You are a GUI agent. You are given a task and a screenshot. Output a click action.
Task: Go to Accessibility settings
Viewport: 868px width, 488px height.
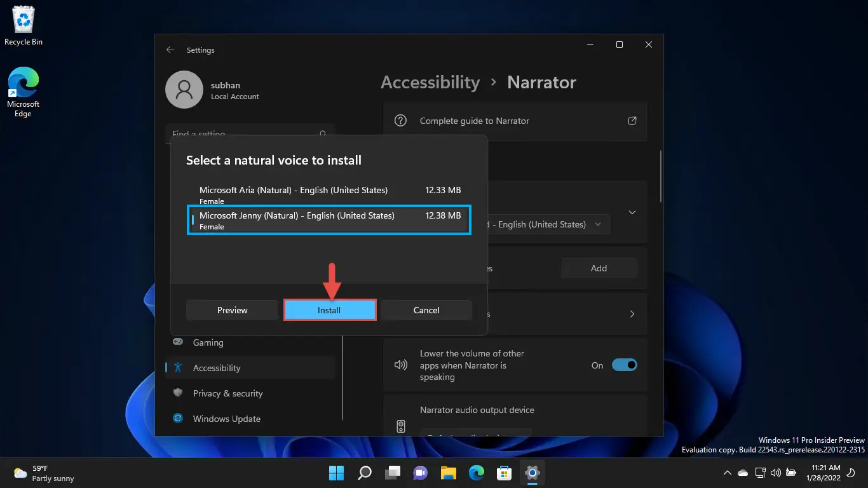250,368
